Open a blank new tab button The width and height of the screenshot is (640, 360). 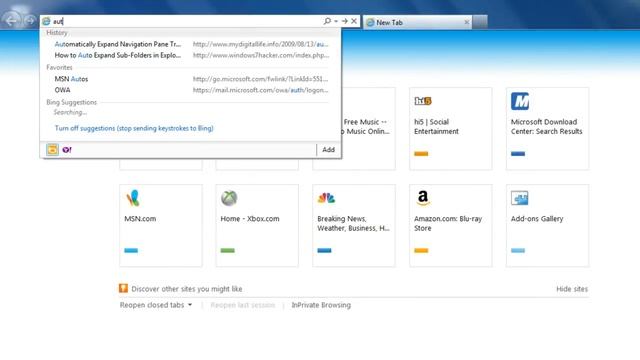480,22
